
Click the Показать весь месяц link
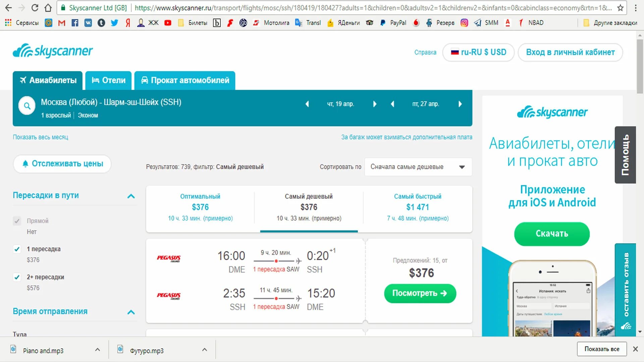[40, 137]
